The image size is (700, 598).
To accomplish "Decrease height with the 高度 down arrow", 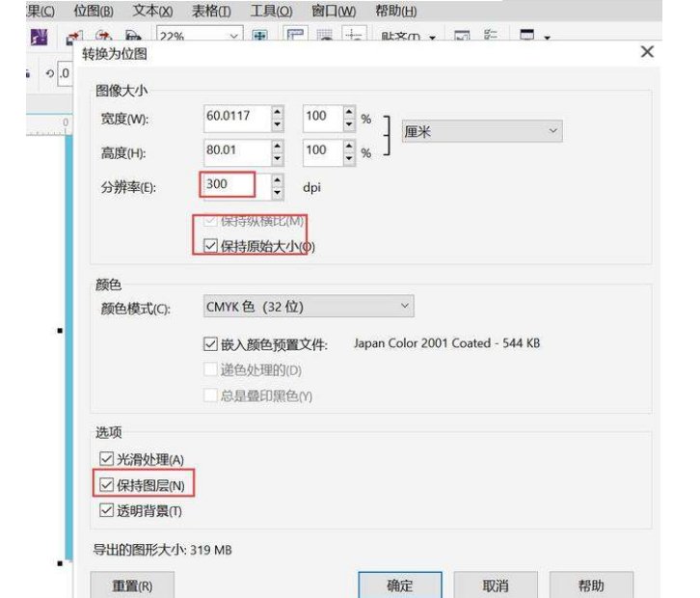I will (278, 159).
